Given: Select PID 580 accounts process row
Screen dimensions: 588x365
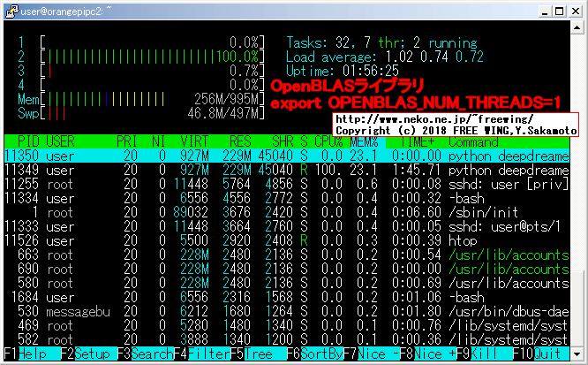Looking at the screenshot, I should coord(287,283).
